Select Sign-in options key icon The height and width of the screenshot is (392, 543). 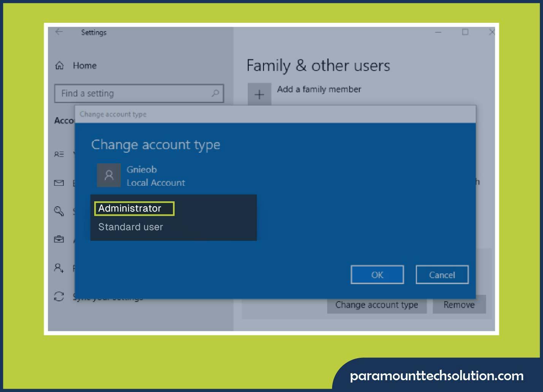pos(59,212)
